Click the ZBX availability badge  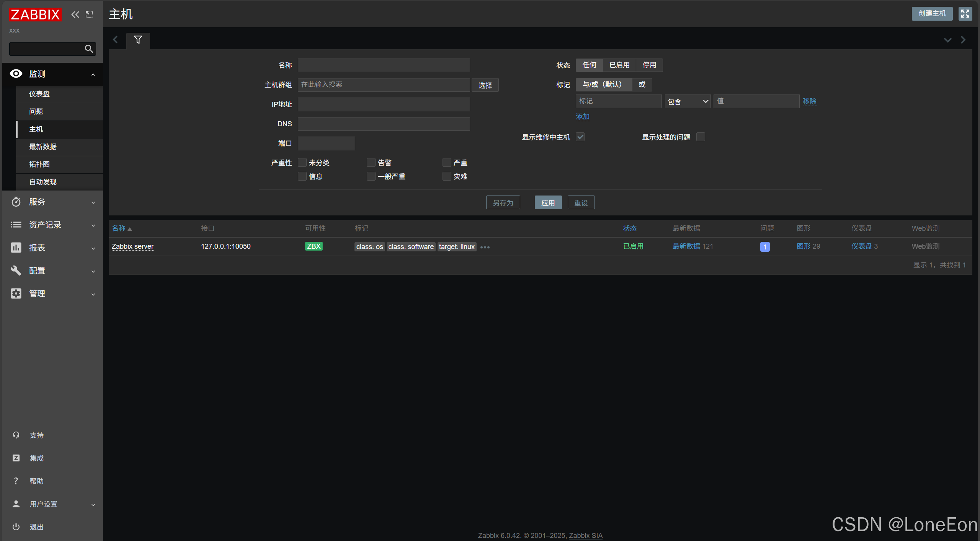pos(314,246)
